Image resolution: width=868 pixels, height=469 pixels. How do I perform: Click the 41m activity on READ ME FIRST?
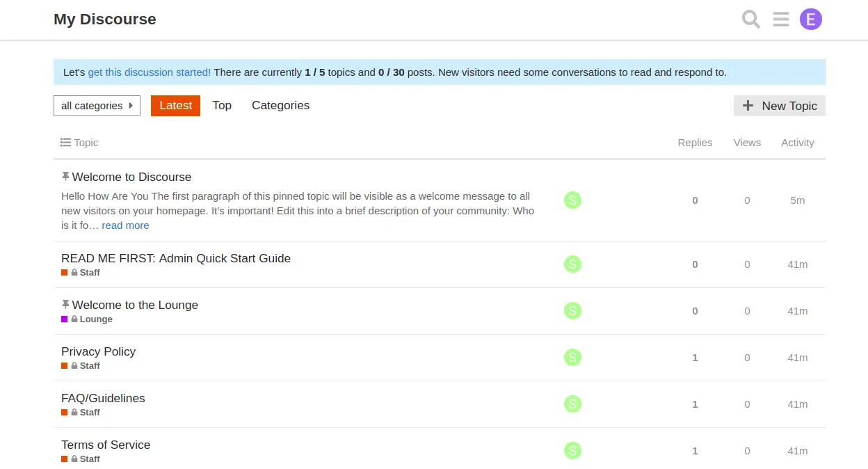(798, 264)
